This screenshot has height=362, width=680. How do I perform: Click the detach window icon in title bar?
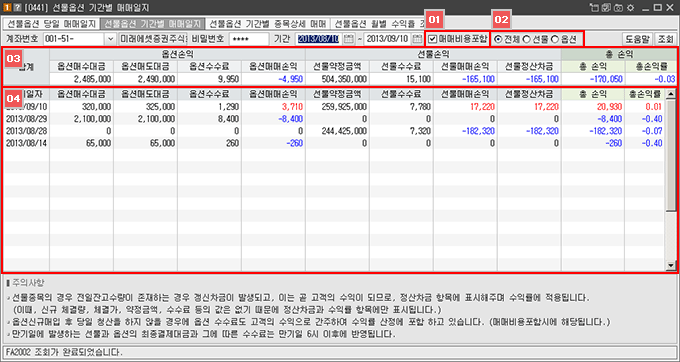[595, 7]
